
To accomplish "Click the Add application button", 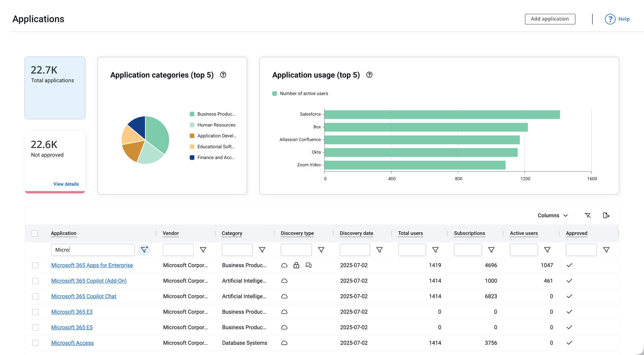I will coord(550,19).
